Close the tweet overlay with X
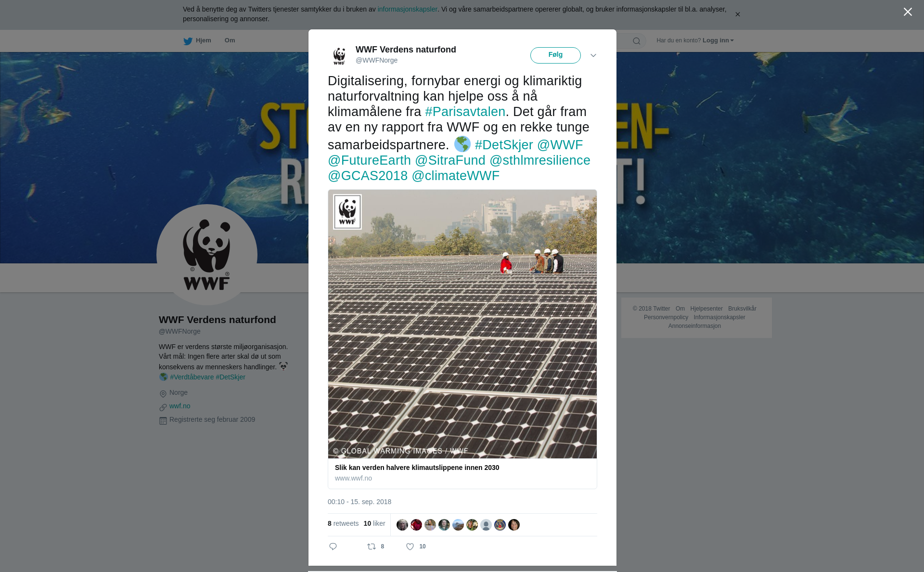Image resolution: width=924 pixels, height=572 pixels. coord(908,12)
